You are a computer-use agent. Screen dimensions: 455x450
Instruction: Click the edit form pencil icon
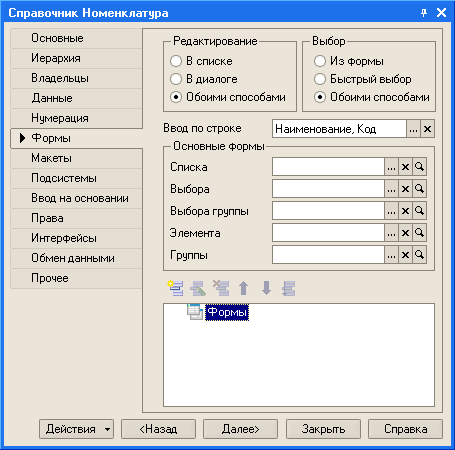click(198, 288)
